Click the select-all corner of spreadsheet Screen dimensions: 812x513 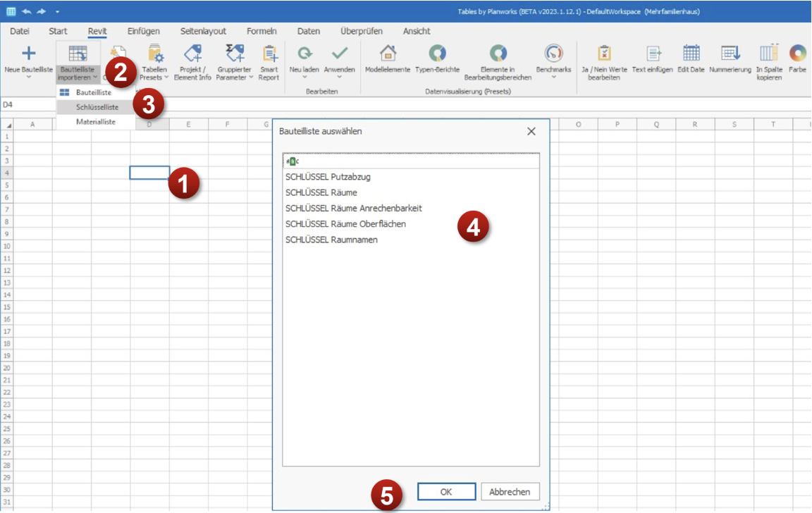coord(7,125)
